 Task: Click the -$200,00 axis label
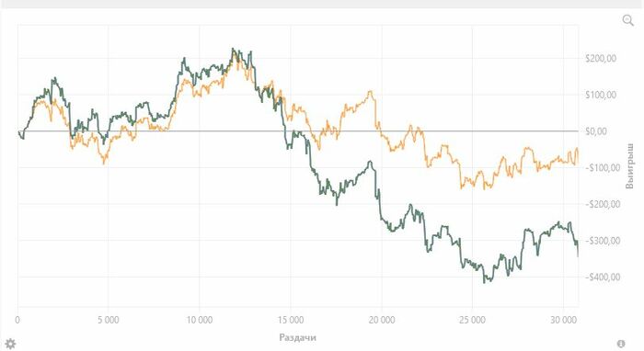pos(603,204)
